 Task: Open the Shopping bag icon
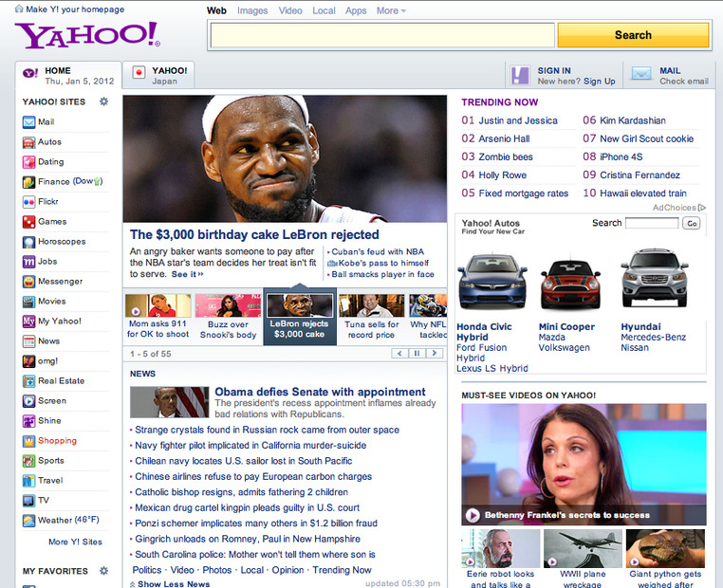(28, 441)
